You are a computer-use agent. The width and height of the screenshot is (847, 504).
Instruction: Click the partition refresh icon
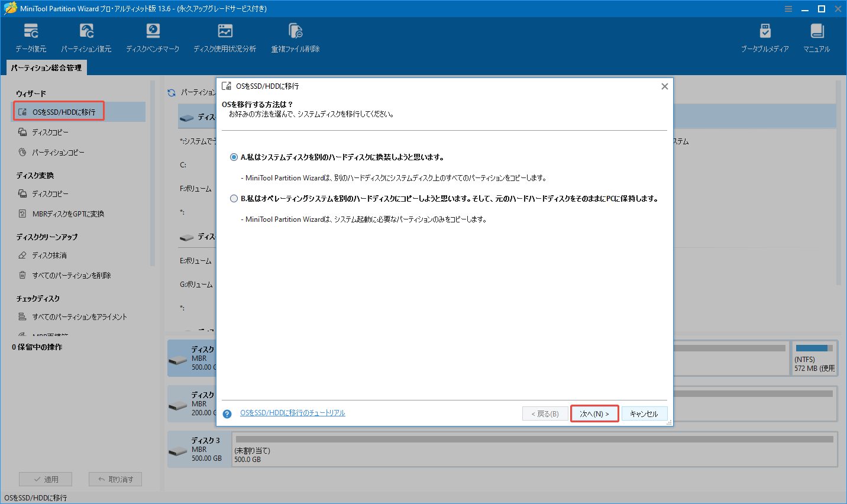click(172, 93)
